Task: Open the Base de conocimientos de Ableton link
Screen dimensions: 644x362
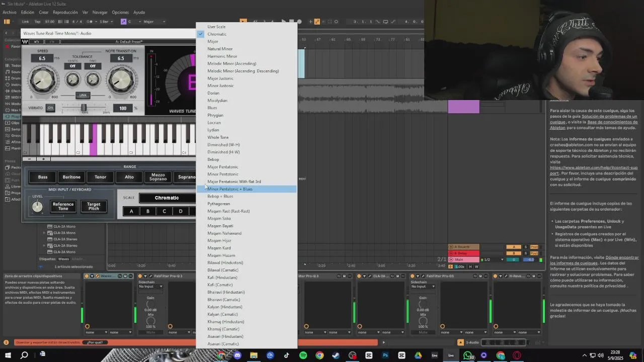Action: [x=594, y=125]
